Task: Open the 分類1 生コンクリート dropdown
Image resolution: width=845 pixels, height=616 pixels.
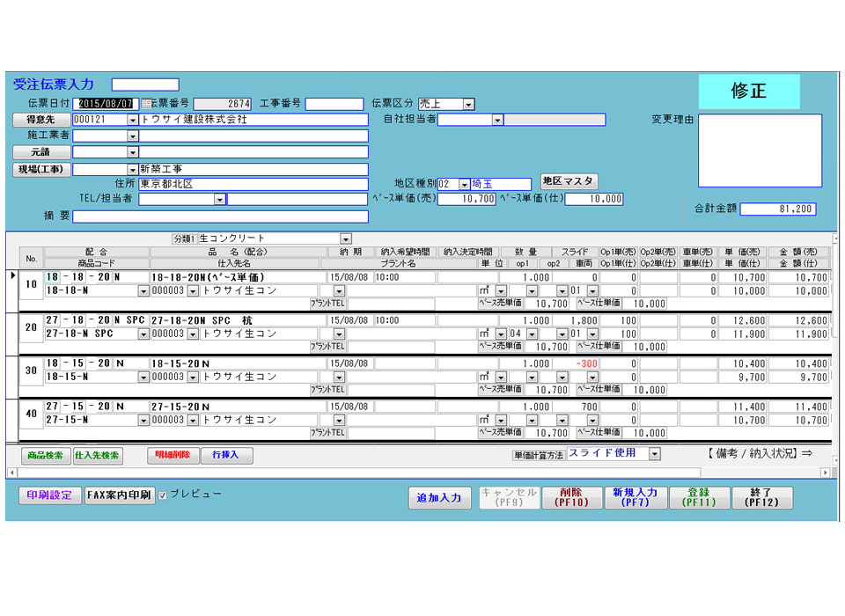Action: [x=346, y=238]
